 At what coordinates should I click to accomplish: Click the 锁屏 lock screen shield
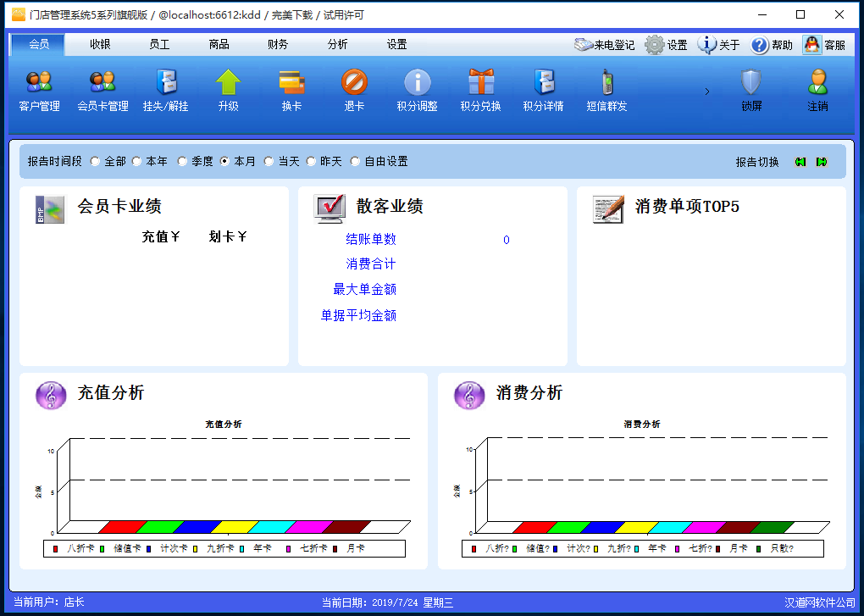pos(750,89)
